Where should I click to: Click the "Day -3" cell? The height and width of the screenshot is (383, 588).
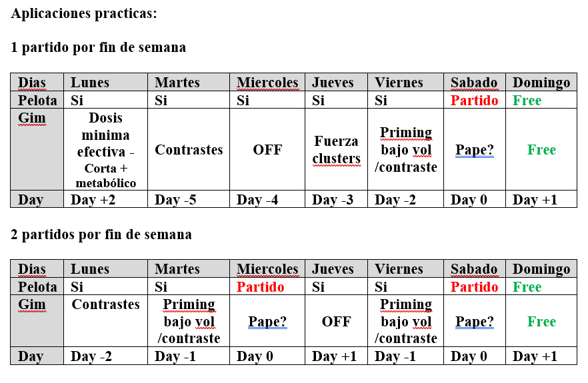(x=333, y=200)
